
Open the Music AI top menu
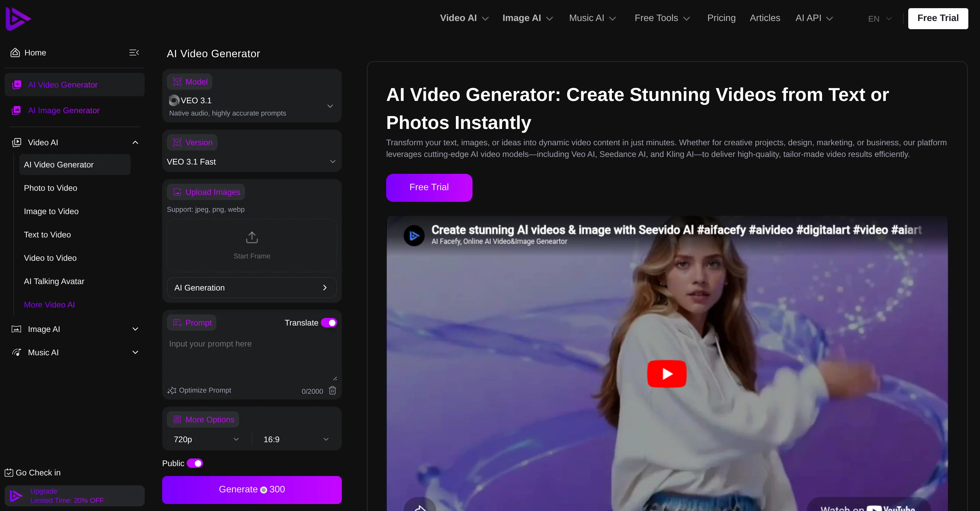click(x=592, y=18)
